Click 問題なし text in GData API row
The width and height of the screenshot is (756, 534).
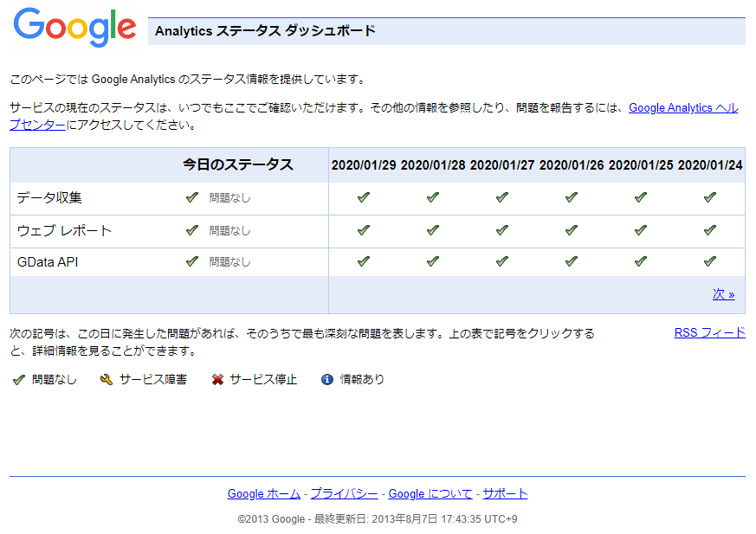tap(229, 262)
